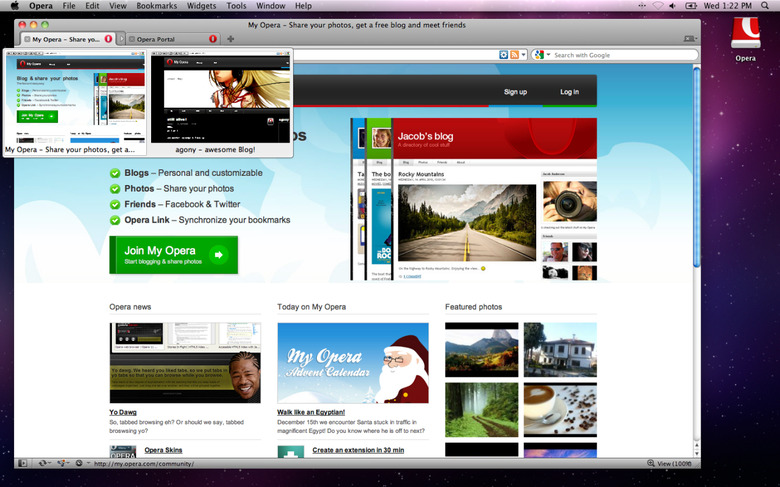This screenshot has width=780, height=487.
Task: Click the featured mountain landscape photo
Action: point(482,350)
